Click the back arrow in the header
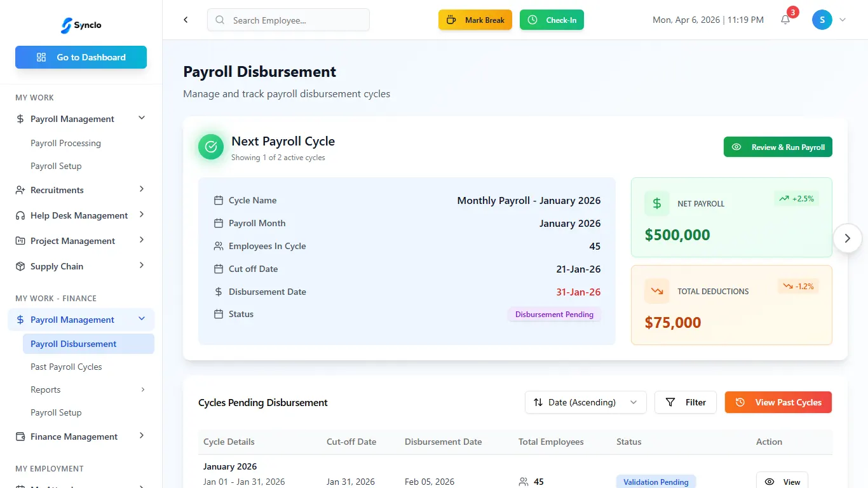The image size is (868, 488). (x=186, y=20)
